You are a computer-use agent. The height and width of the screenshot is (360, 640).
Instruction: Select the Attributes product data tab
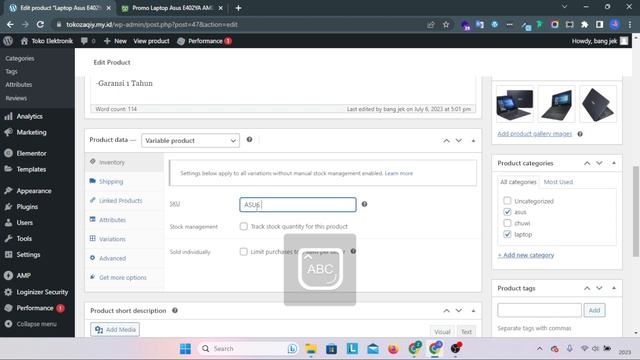124,220
